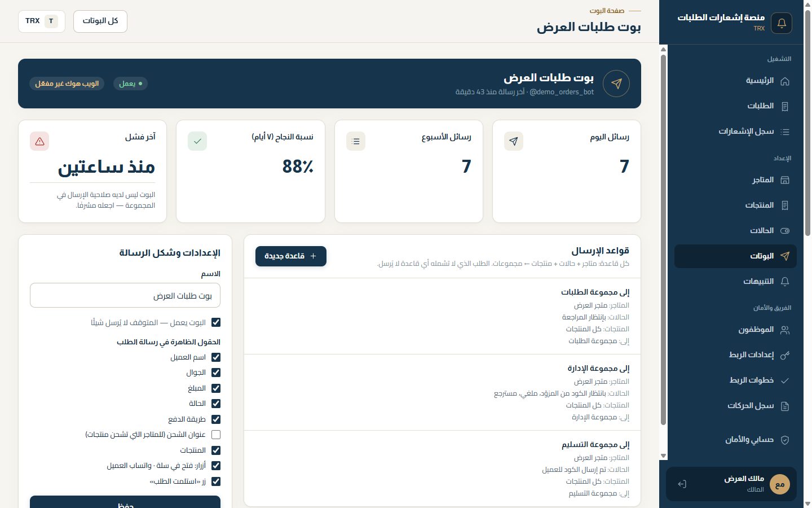The image size is (812, 508).
Task: Click the مالك العرض user name
Action: (x=744, y=479)
